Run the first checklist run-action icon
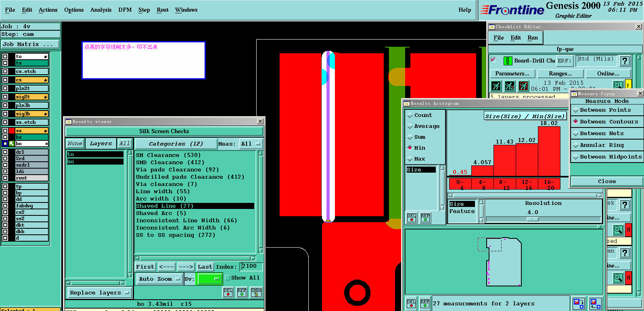The height and width of the screenshot is (311, 644). pos(496,86)
